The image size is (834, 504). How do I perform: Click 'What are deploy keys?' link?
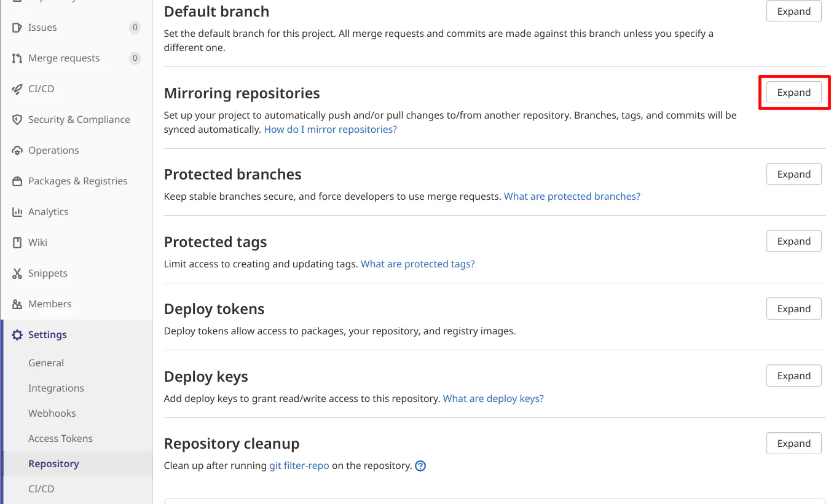(494, 399)
